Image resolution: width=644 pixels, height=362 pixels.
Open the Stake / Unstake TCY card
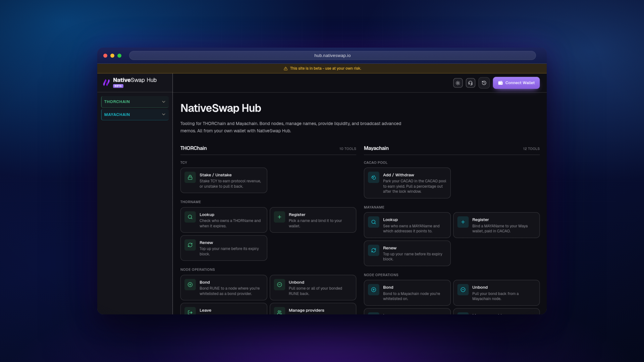click(x=224, y=180)
